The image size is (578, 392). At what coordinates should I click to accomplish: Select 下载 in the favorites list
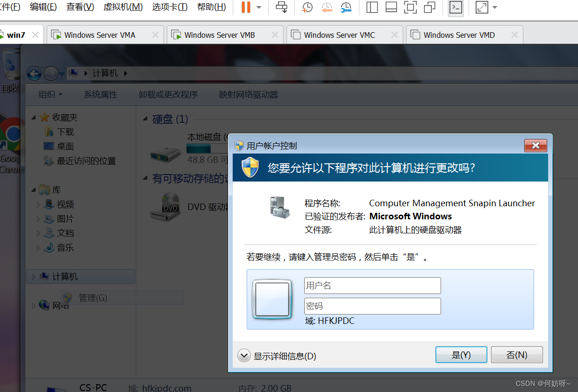pos(65,132)
